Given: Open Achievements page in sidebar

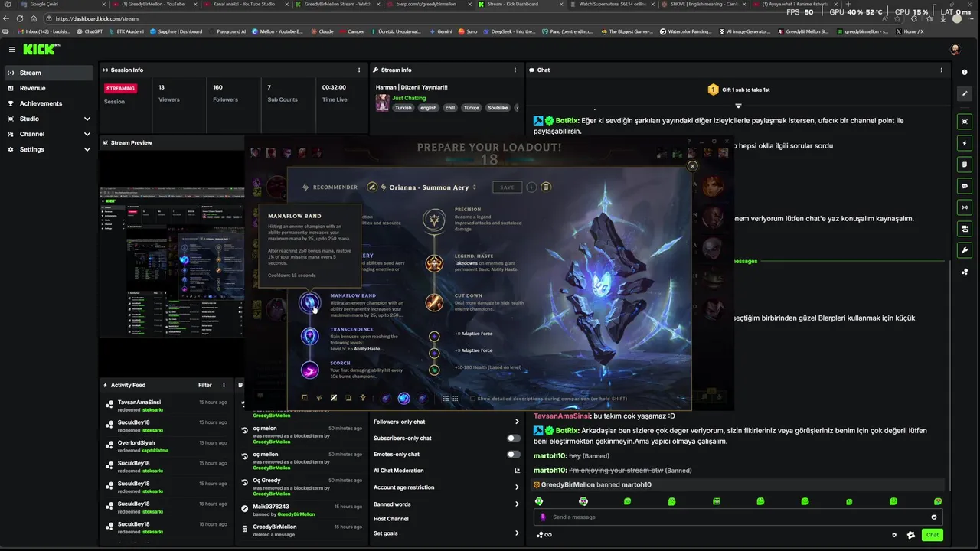Looking at the screenshot, I should (49, 103).
